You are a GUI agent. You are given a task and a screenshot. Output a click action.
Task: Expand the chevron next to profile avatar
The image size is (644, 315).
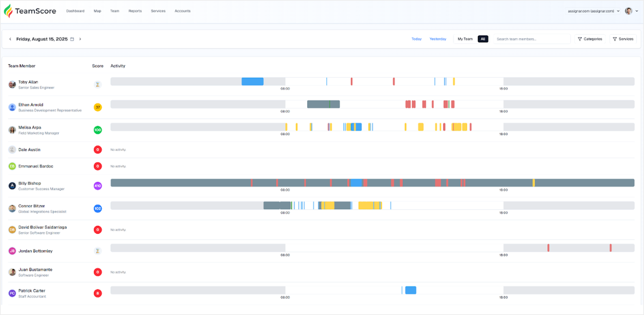[x=637, y=11]
